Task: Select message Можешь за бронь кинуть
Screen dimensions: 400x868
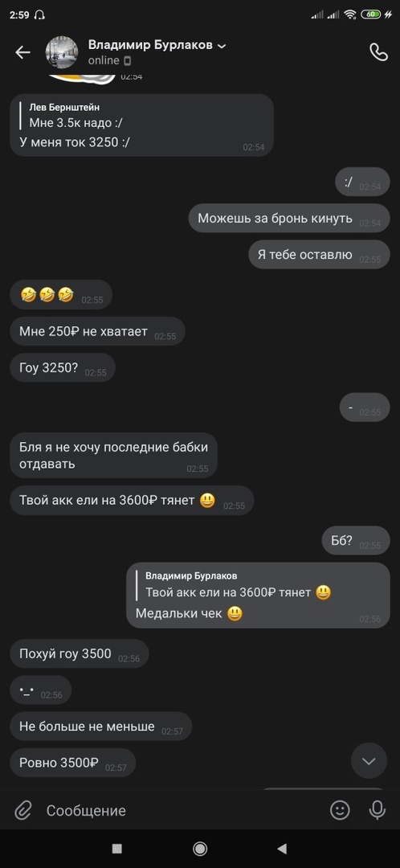Action: point(289,218)
